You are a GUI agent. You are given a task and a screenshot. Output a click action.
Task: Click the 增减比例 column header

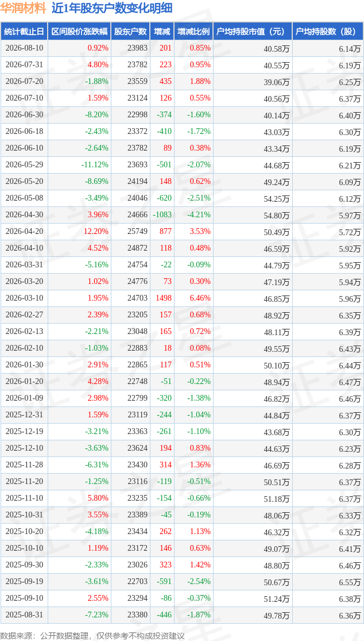click(x=193, y=32)
